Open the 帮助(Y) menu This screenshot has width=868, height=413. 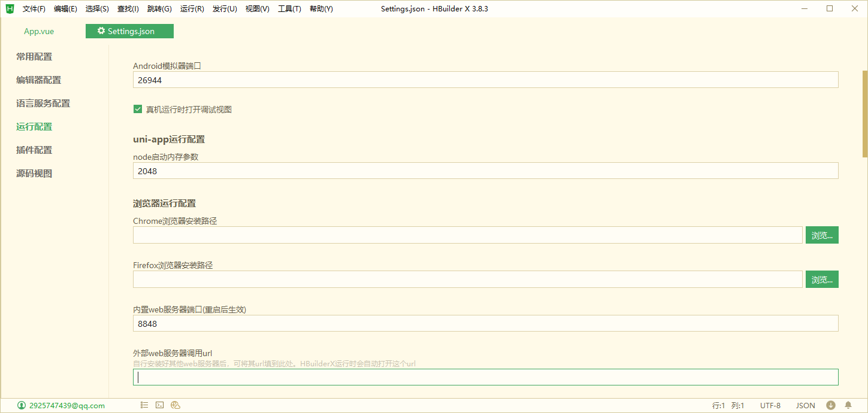pyautogui.click(x=322, y=9)
